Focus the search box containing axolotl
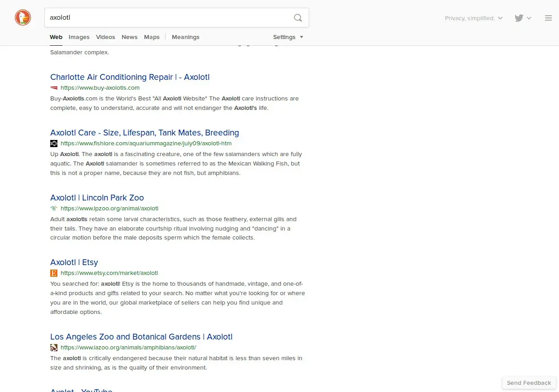 [168, 18]
